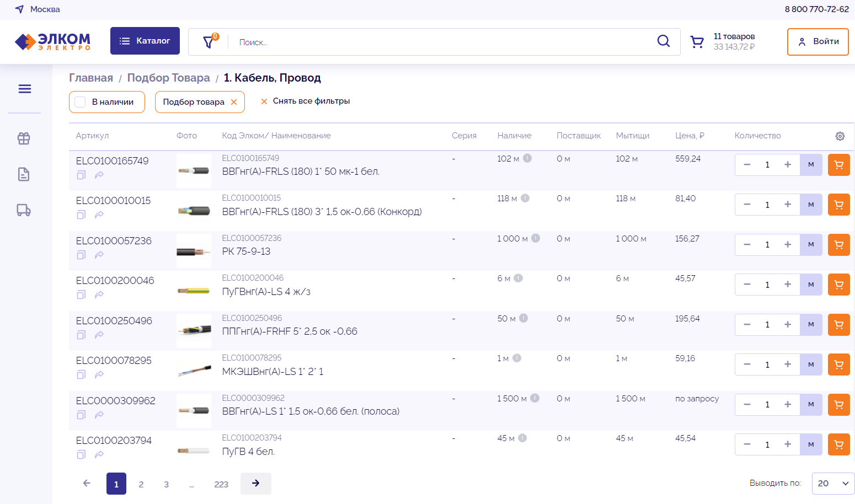Increase quantity for ELC0100165749

788,165
